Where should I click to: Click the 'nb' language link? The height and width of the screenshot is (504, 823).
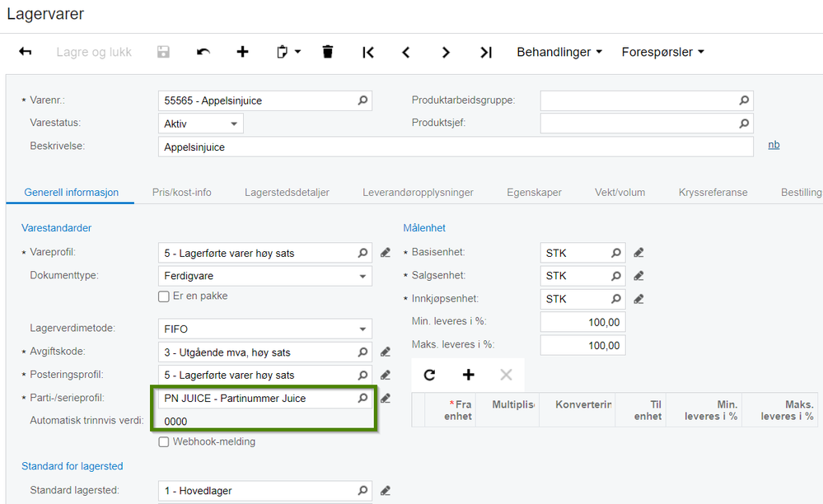pos(774,145)
